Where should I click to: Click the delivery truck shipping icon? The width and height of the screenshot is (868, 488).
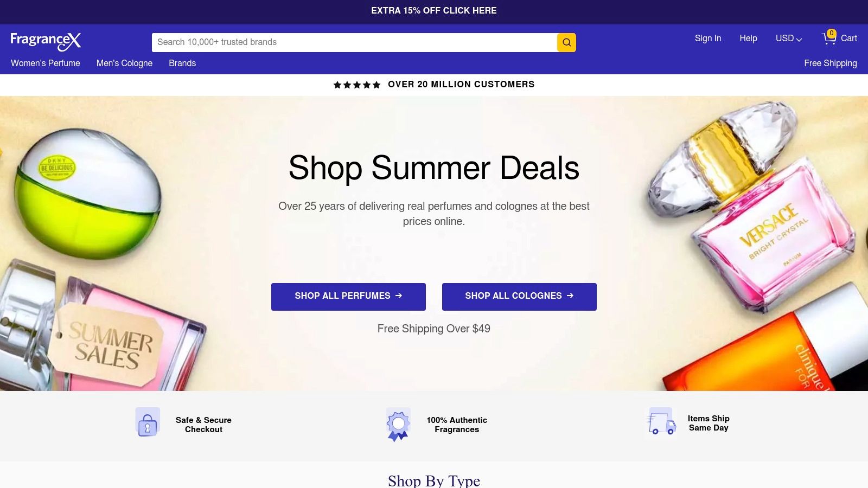(661, 422)
